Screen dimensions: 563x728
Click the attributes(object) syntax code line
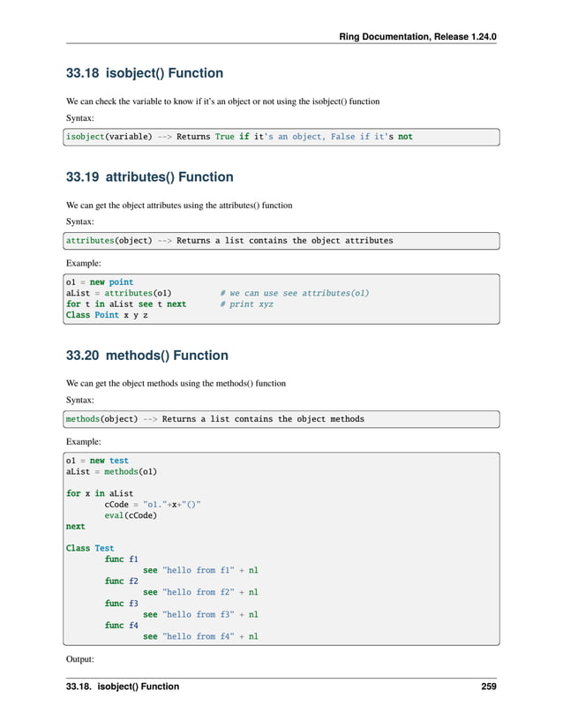[229, 241]
